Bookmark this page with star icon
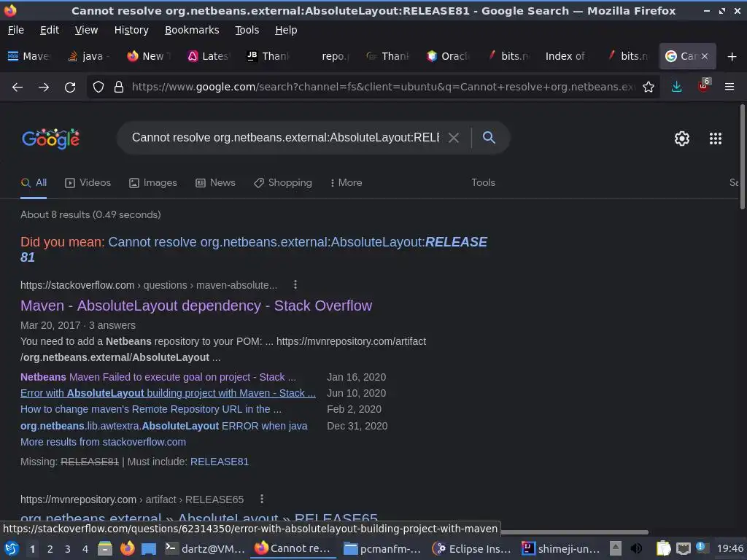 pos(648,87)
